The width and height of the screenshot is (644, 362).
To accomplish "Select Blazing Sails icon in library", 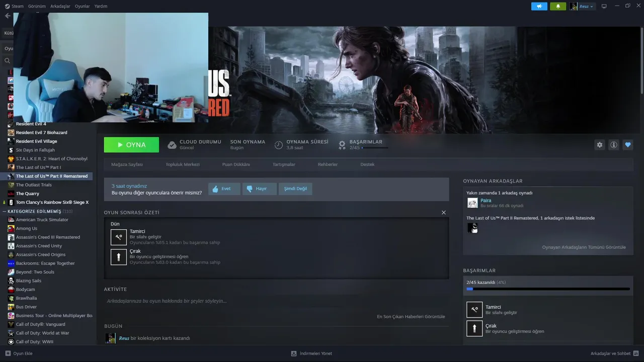I will (x=11, y=281).
